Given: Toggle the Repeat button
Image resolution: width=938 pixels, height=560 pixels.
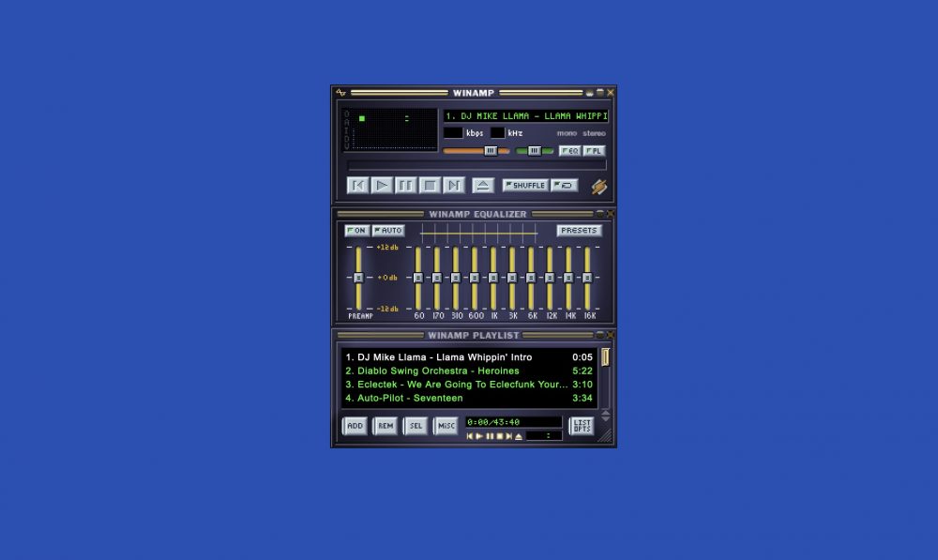Looking at the screenshot, I should (565, 186).
